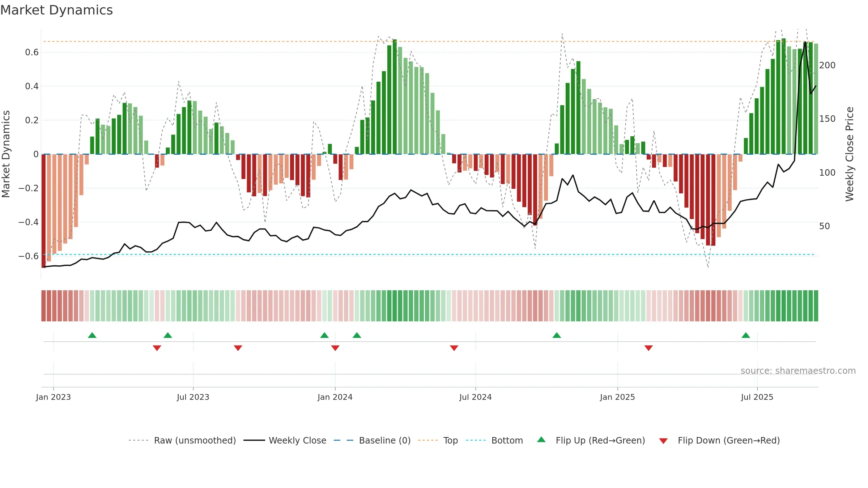Select the green flip-up marker just after Jan 2024
The width and height of the screenshot is (868, 488).
(357, 335)
